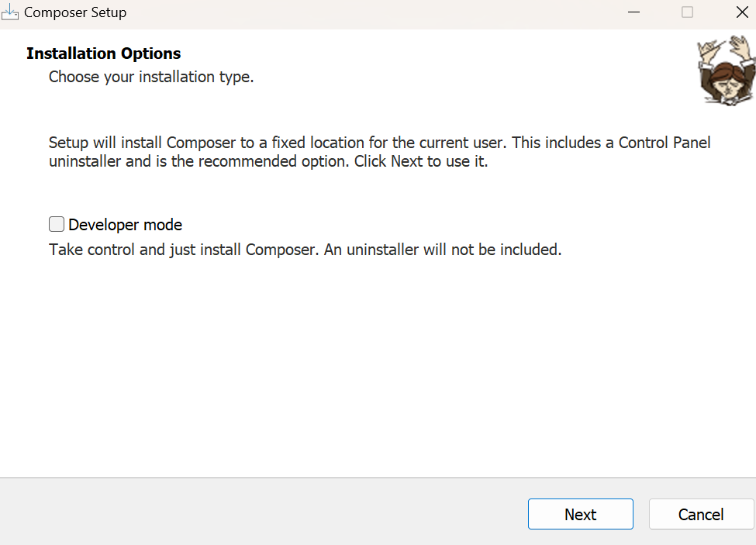Screen dimensions: 756x545
Task: Cancel the Composer installation
Action: tap(700, 515)
